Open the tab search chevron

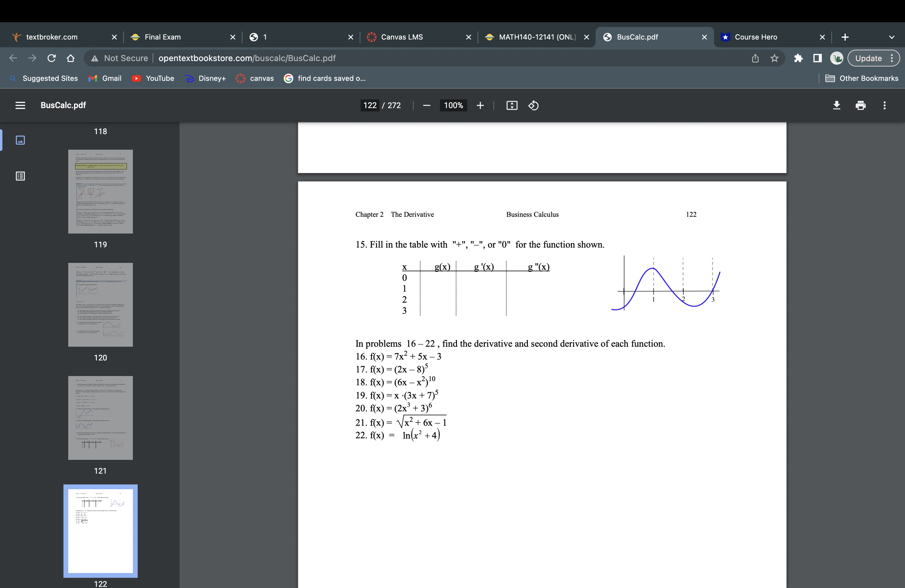pyautogui.click(x=892, y=37)
